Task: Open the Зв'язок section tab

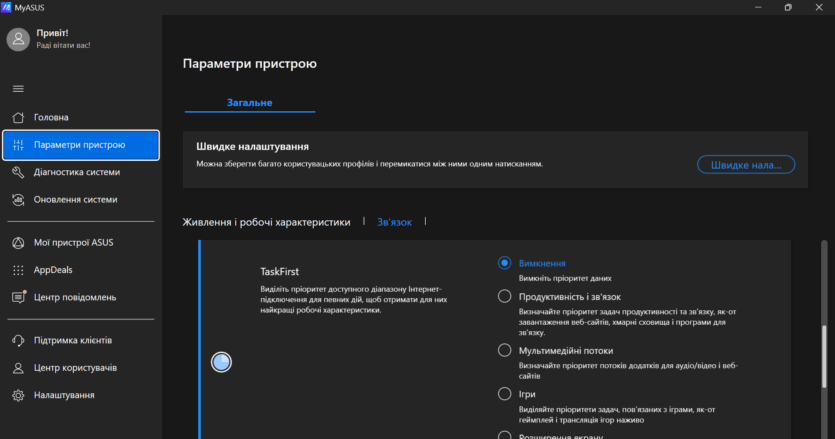Action: (x=394, y=222)
